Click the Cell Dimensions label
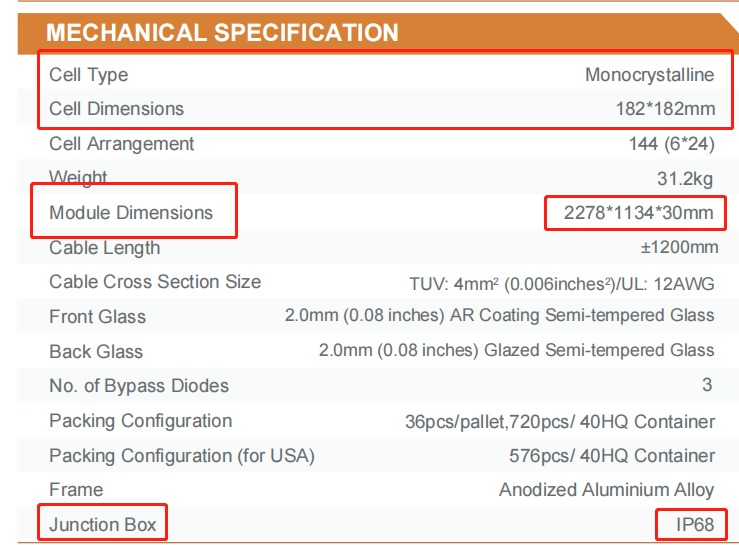The height and width of the screenshot is (545, 739). tap(116, 109)
